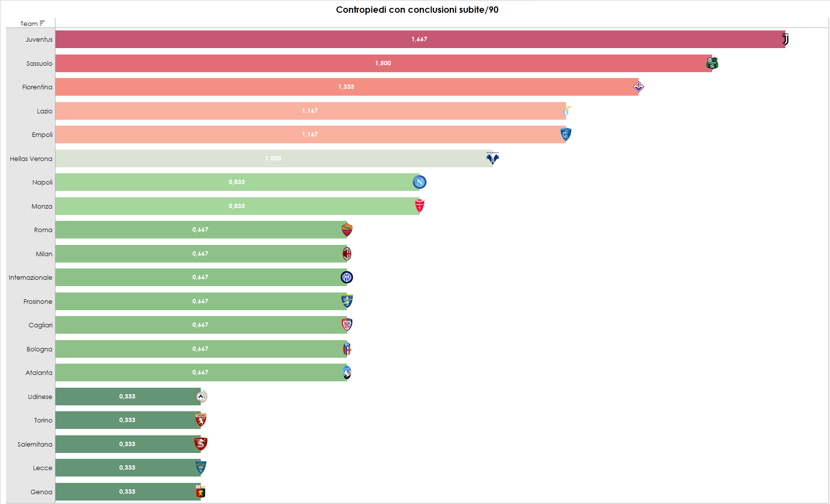Select the Monza bar labeled 0,833
This screenshot has height=504, width=830.
(237, 206)
